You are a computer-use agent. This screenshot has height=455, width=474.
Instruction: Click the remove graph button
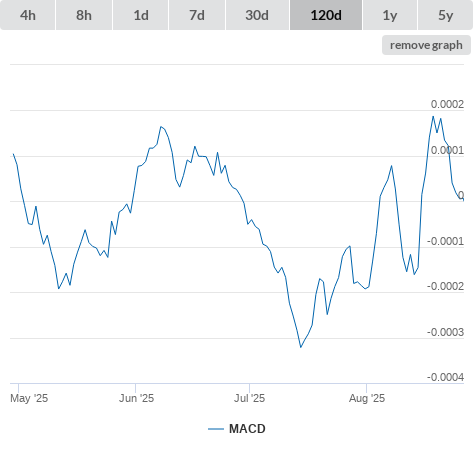point(426,45)
